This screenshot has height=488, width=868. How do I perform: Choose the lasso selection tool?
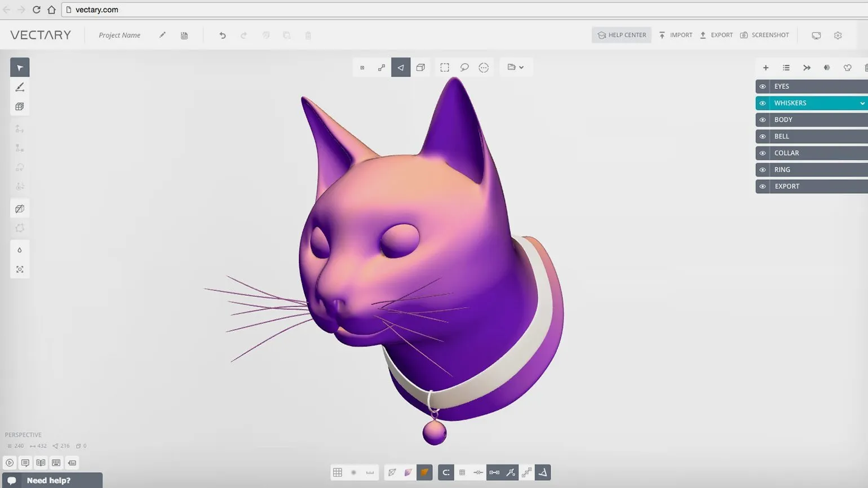point(464,68)
